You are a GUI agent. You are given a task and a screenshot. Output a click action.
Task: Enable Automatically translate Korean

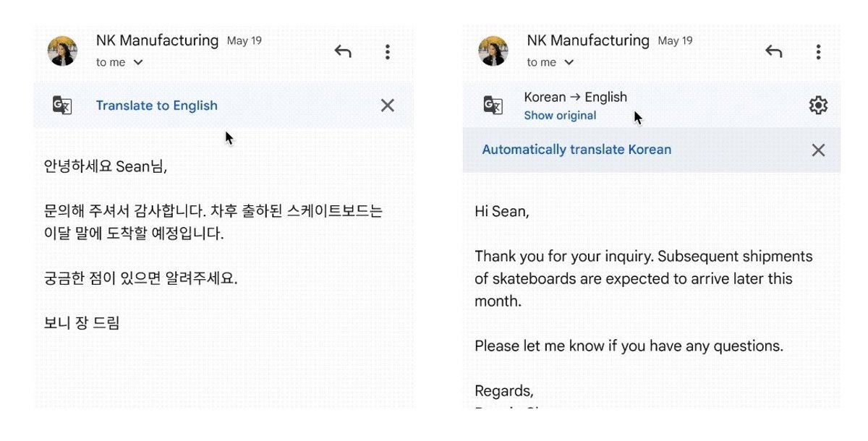click(x=576, y=150)
